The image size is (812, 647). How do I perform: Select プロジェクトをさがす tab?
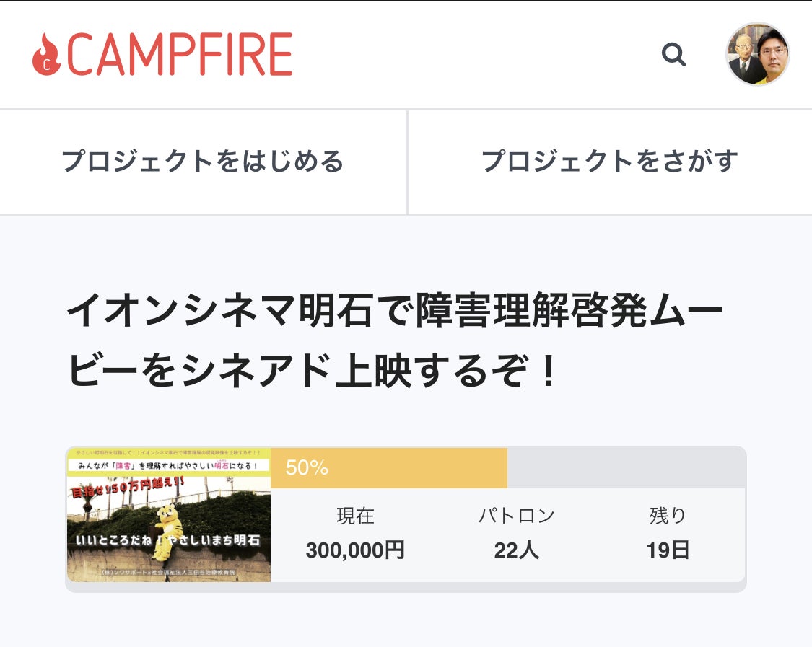[610, 162]
